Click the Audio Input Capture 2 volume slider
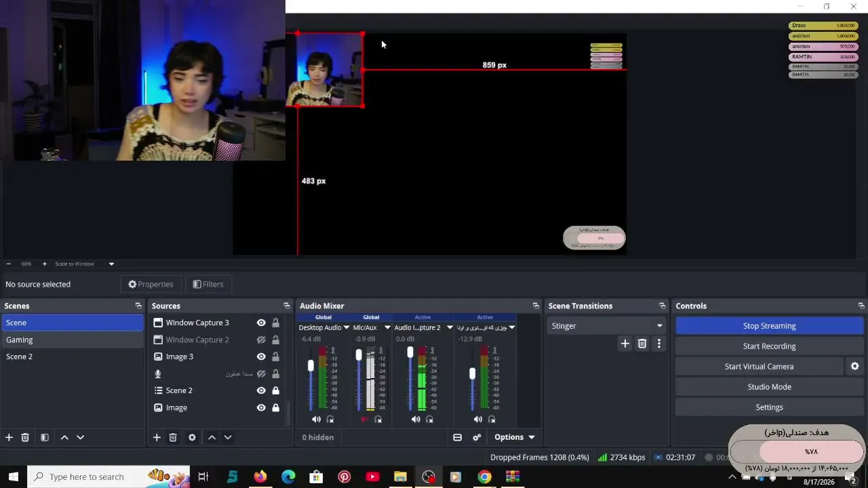 (410, 378)
